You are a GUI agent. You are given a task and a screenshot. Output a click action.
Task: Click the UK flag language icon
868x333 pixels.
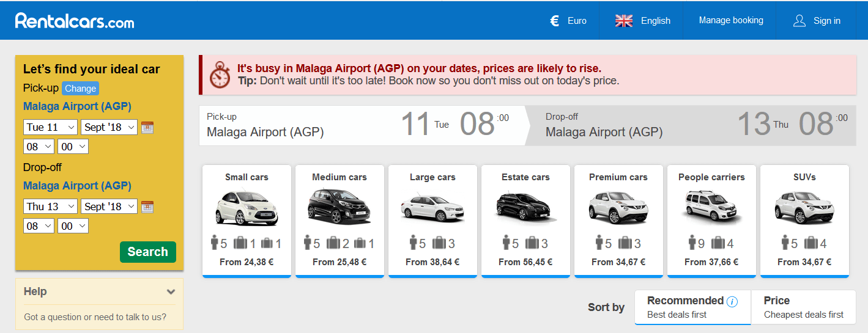click(x=624, y=21)
